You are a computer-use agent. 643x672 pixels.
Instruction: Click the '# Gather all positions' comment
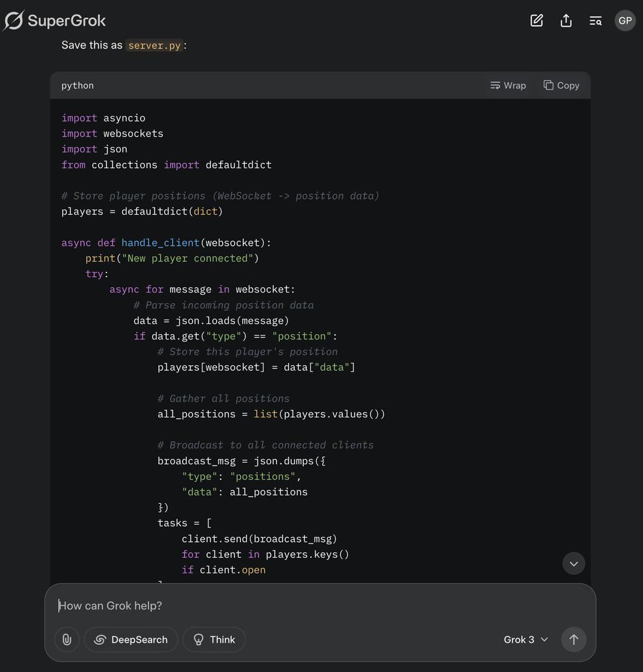223,398
